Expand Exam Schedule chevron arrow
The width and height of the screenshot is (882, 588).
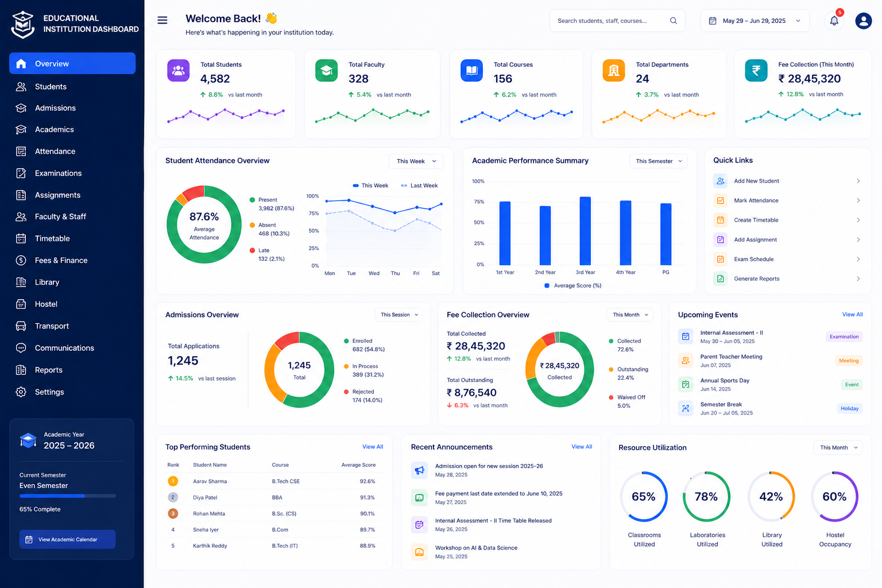[858, 259]
